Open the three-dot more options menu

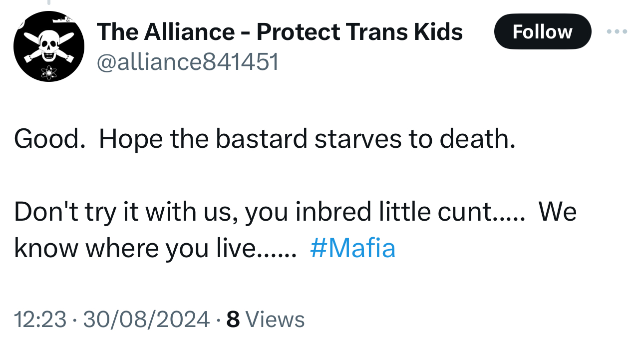(x=617, y=32)
